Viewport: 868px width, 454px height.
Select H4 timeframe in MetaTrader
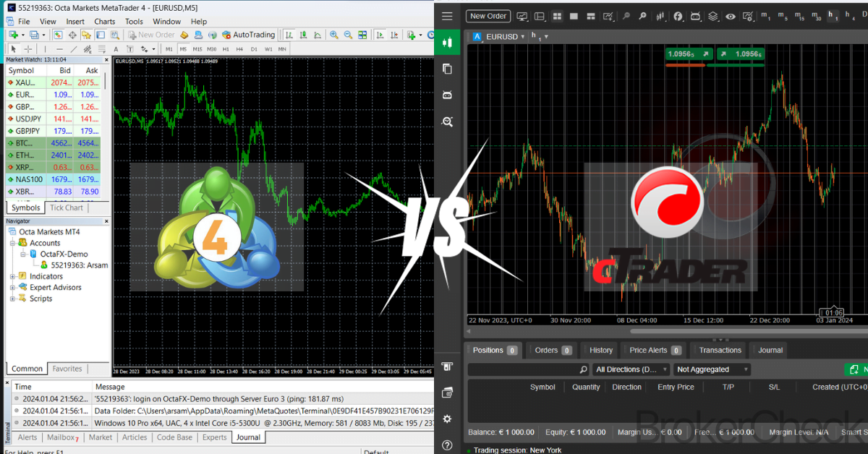pos(239,49)
